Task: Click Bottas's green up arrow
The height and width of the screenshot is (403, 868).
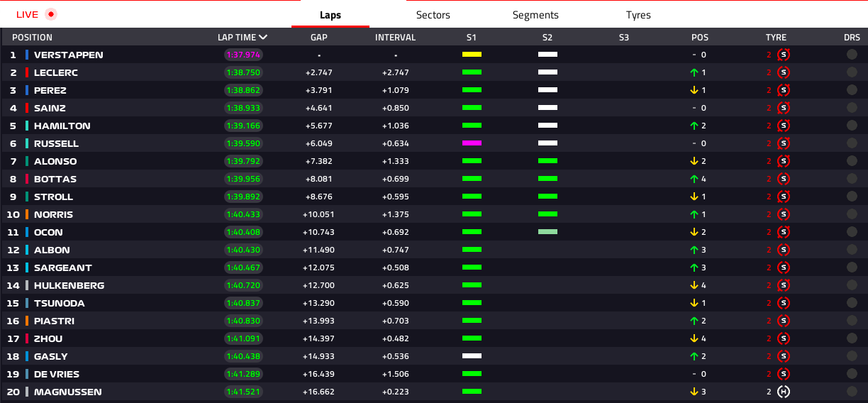Action: click(694, 179)
